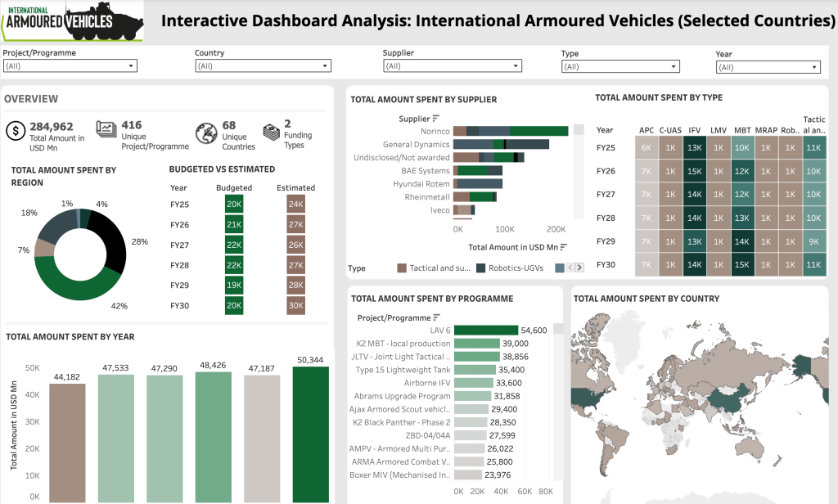
Task: Click the FY29 Tactical 9K heatmap cell
Action: [814, 241]
